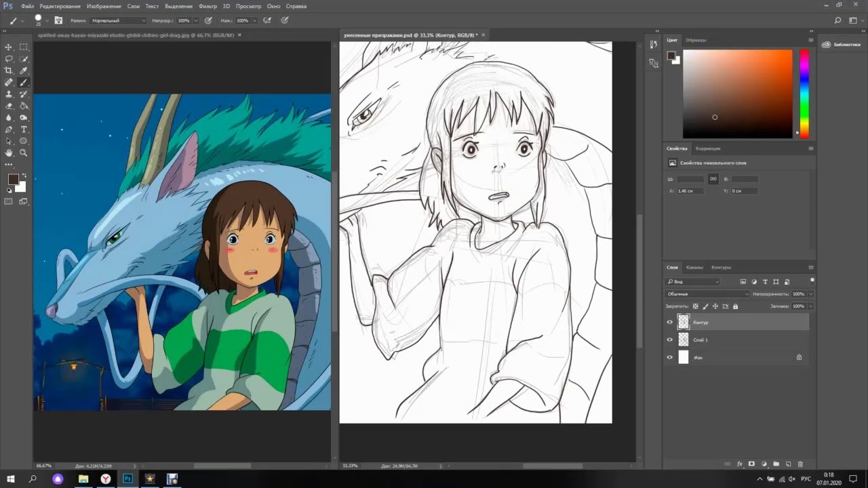This screenshot has width=868, height=488.
Task: Switch to the Образцы tab
Action: click(696, 40)
